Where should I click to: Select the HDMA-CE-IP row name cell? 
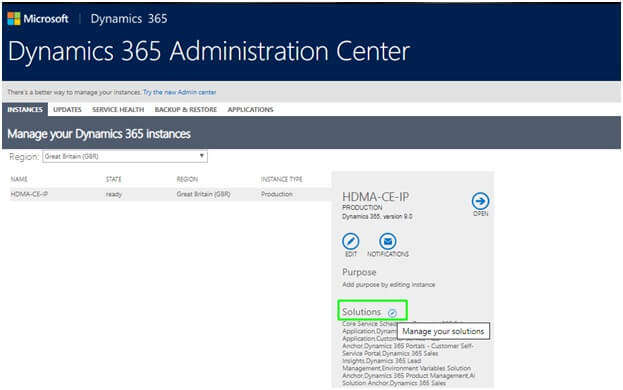[29, 194]
